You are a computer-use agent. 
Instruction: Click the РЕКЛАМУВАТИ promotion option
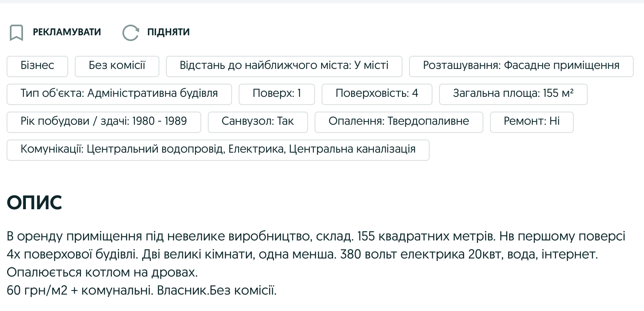pyautogui.click(x=67, y=32)
